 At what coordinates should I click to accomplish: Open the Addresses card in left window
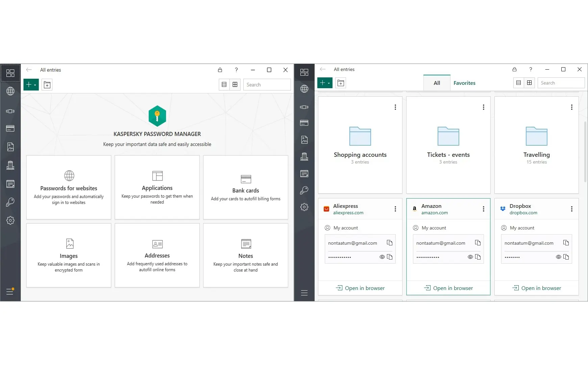click(157, 255)
